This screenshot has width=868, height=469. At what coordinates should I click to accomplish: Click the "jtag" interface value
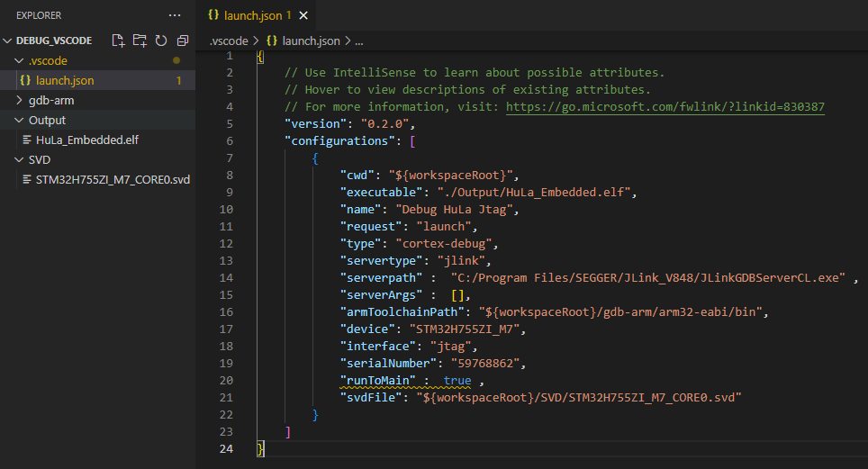[450, 346]
